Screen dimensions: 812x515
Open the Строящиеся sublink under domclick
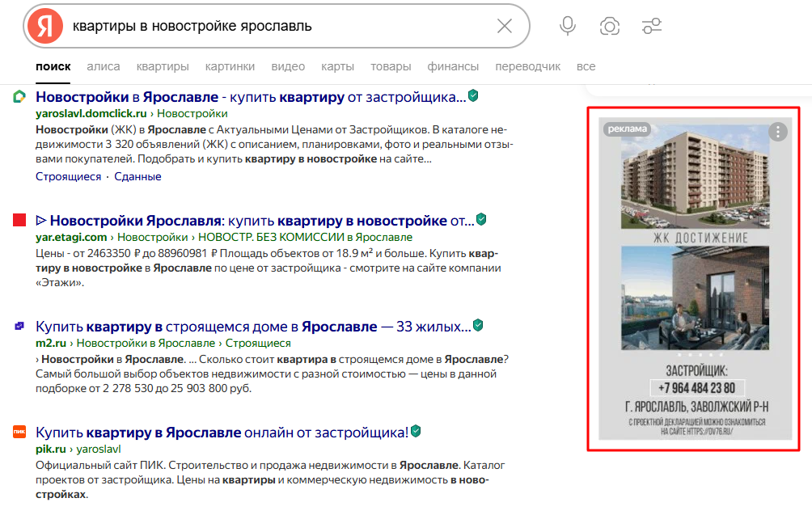coord(69,176)
